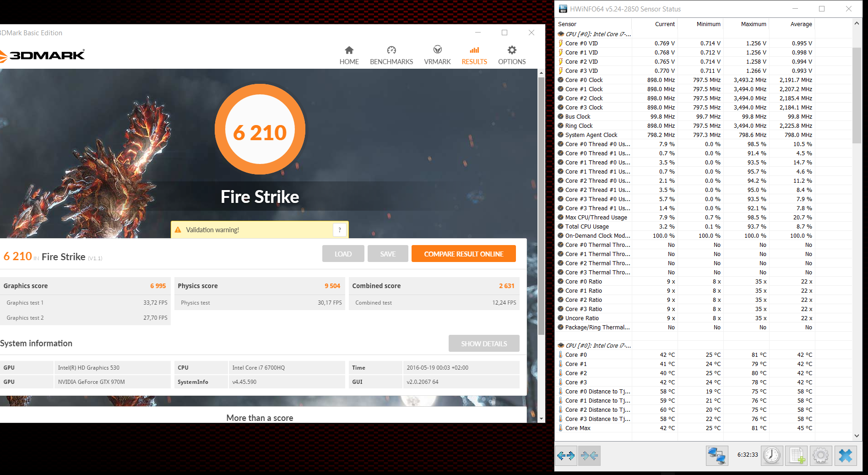Viewport: 868px width, 475px height.
Task: Click the Intel Core i7 6700HQ cell
Action: (287, 368)
